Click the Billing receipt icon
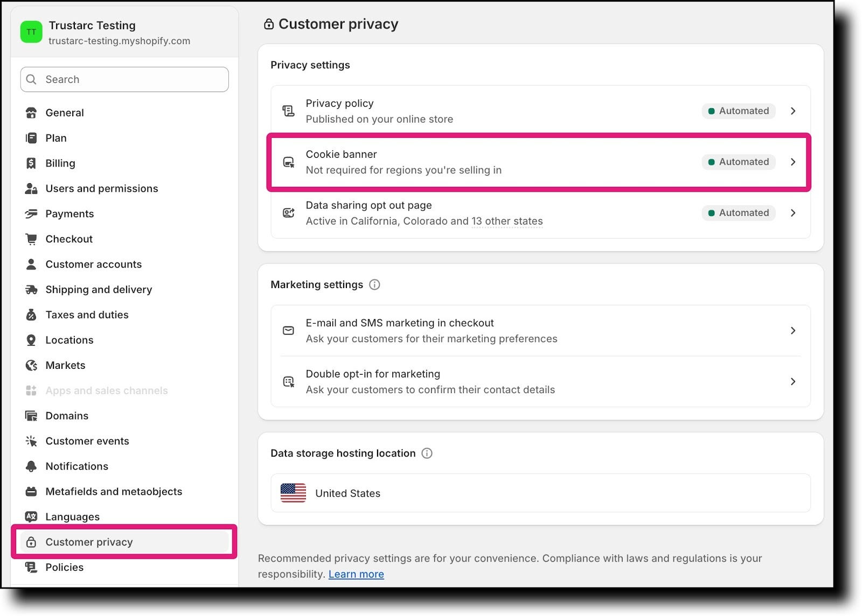 pos(31,164)
